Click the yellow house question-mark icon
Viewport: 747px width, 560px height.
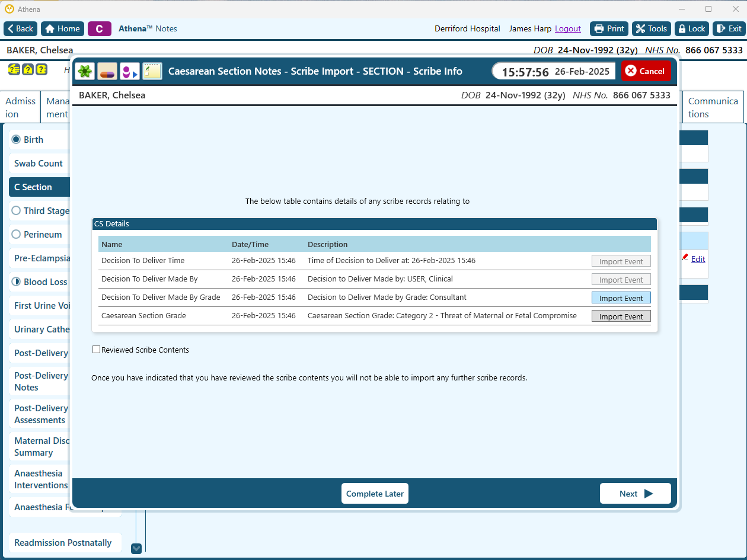pyautogui.click(x=27, y=69)
